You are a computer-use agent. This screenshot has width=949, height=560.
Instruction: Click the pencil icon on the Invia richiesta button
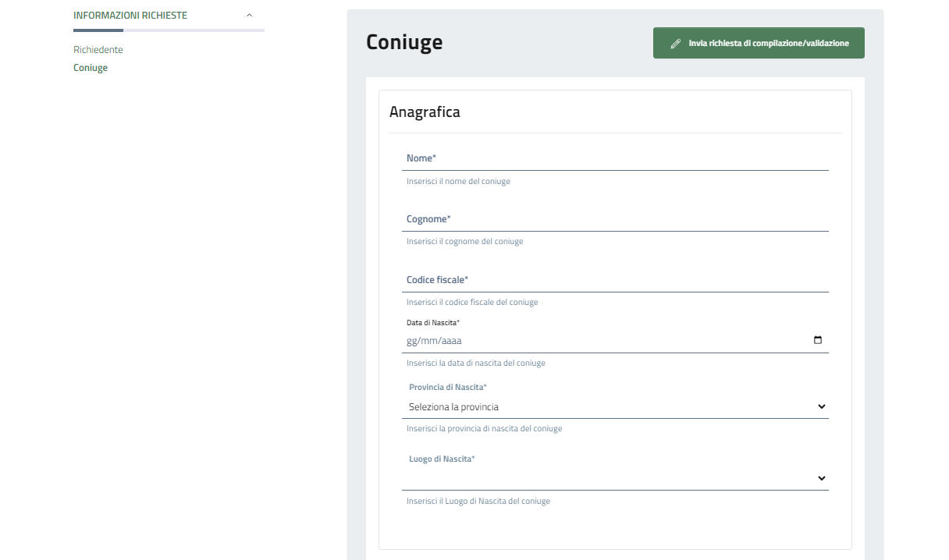(676, 44)
